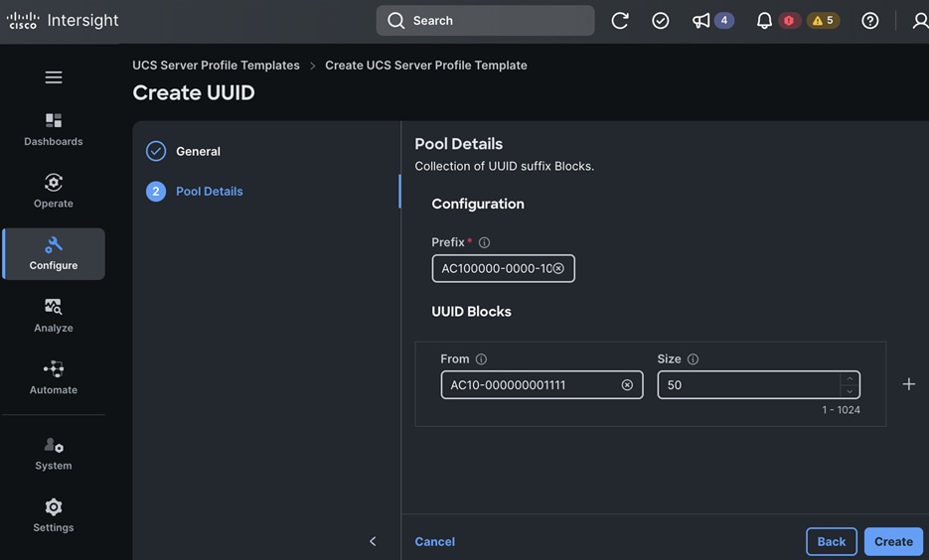
Task: Open the user profile icon
Action: click(x=920, y=21)
